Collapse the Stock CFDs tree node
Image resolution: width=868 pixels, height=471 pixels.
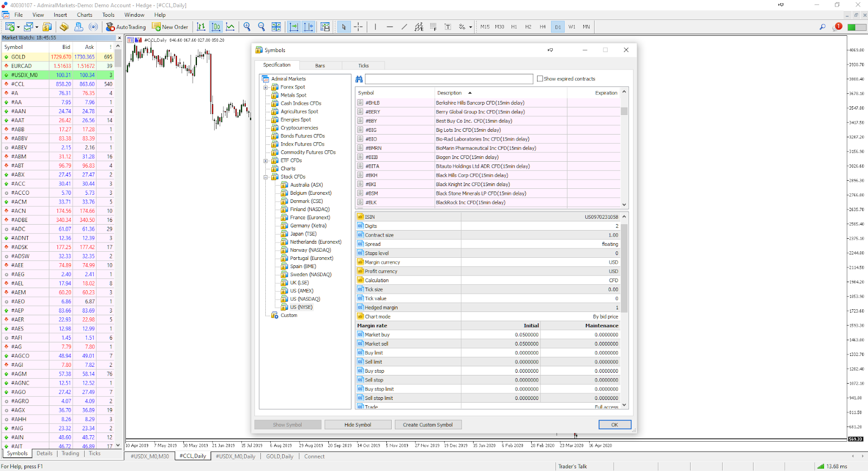(265, 177)
